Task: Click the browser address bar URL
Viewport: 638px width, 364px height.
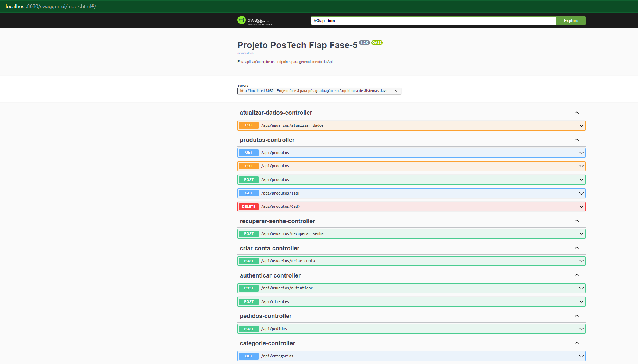Action: [51, 6]
